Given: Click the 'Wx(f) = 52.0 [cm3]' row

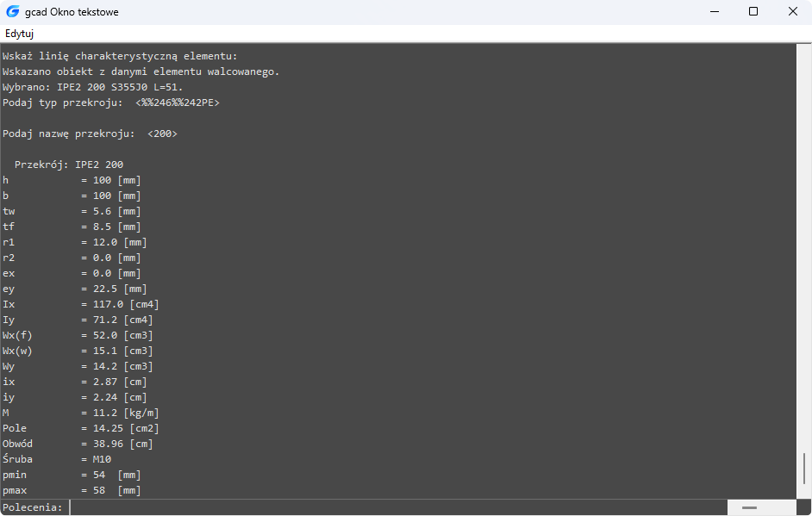Looking at the screenshot, I should pos(78,335).
